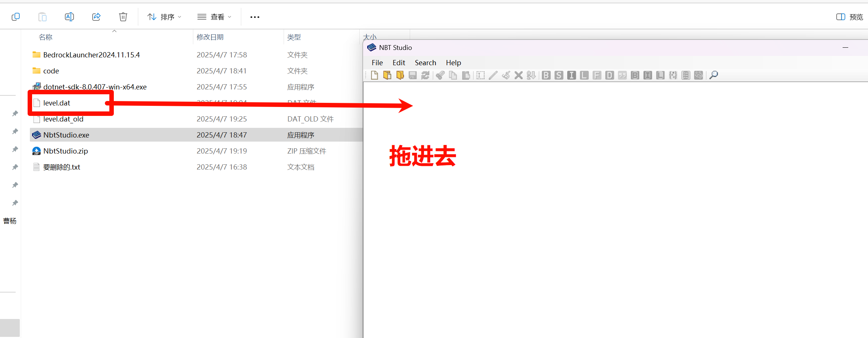Add a Byte tag with the B icon
Screen dimensions: 868x338
click(x=546, y=75)
